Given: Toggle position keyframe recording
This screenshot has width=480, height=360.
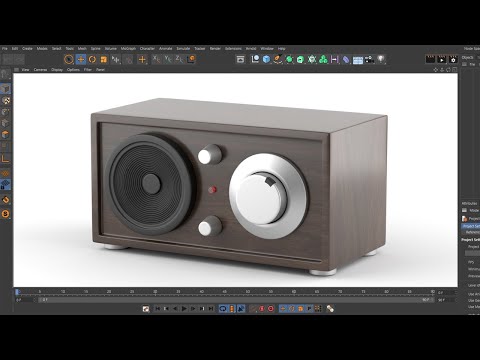Looking at the screenshot, I should [283, 309].
